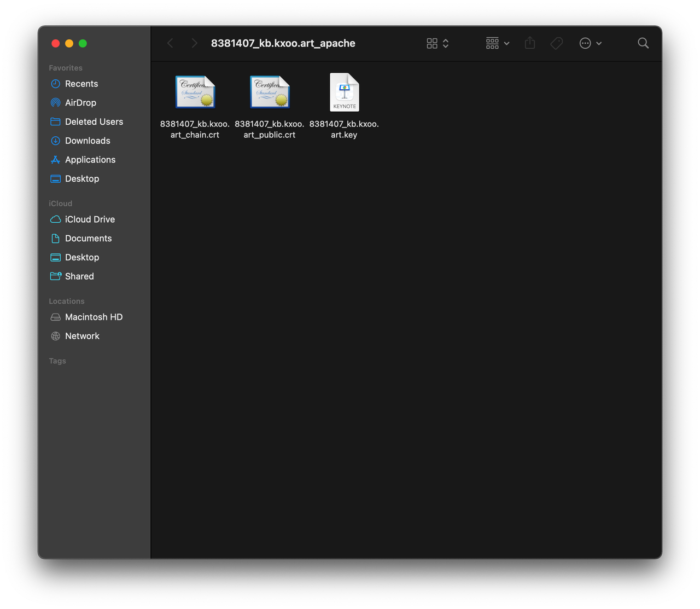Open Network under Locations
Image resolution: width=700 pixels, height=609 pixels.
(82, 336)
